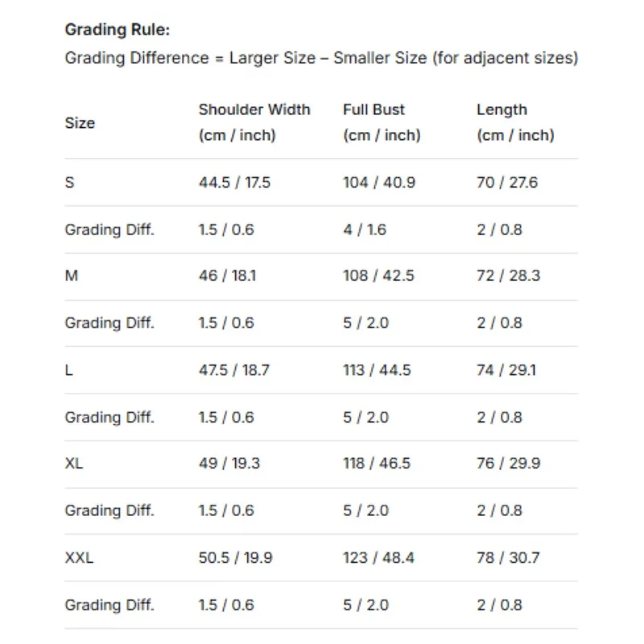Click the XXL size row label

point(79,558)
